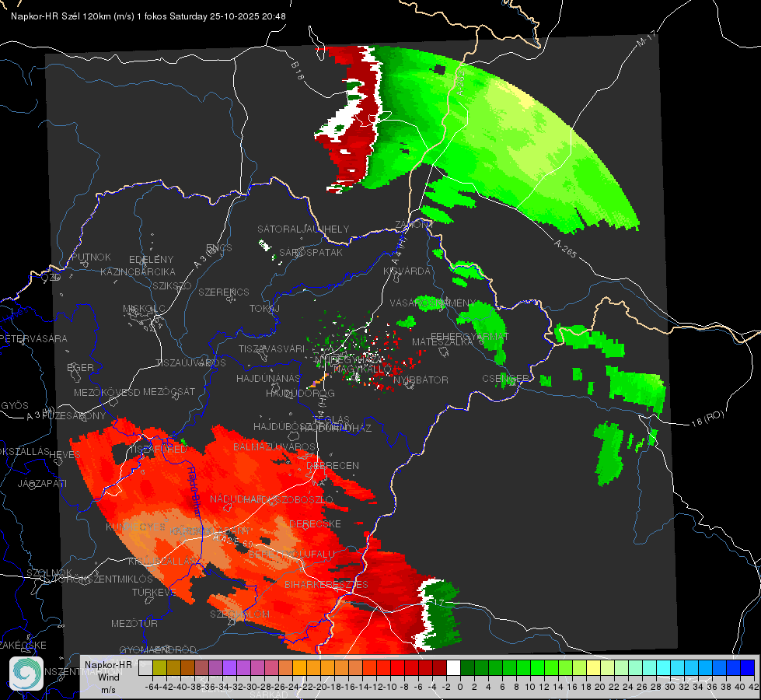This screenshot has height=700, width=761.
Task: Click the KAZINCBARCIKA town label
Action: pos(138,271)
